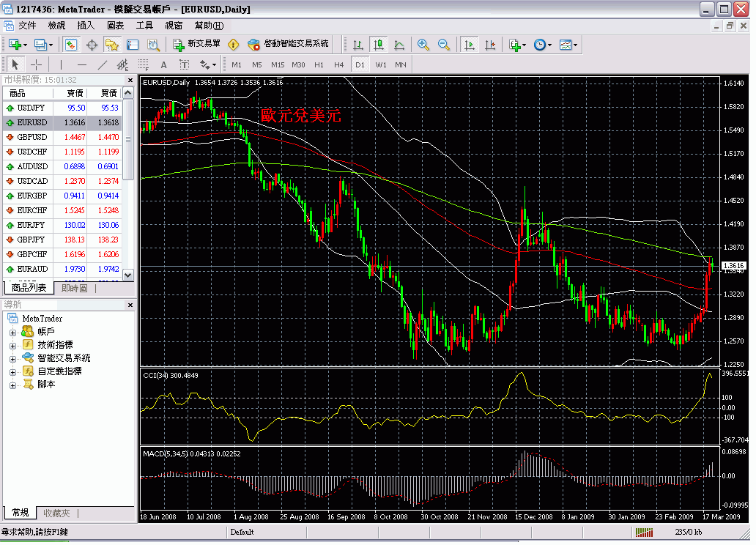Select the W1 timeframe button
Image resolution: width=756 pixels, height=545 pixels.
[381, 64]
